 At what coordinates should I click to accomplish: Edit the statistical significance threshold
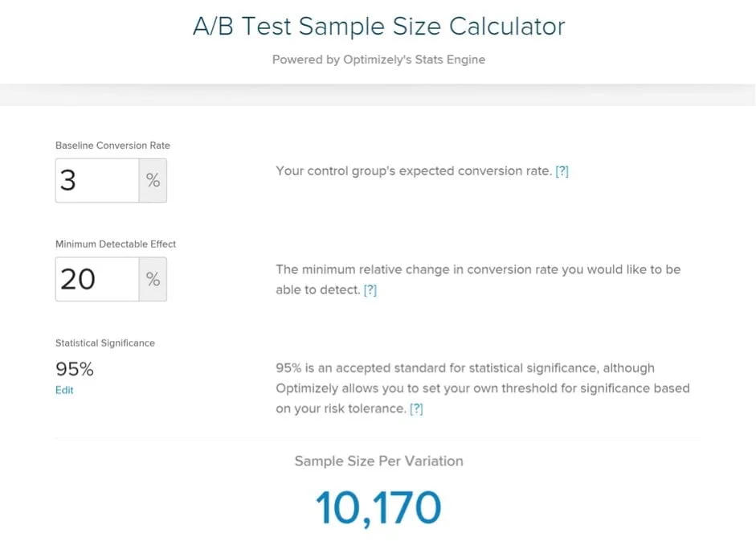(64, 390)
